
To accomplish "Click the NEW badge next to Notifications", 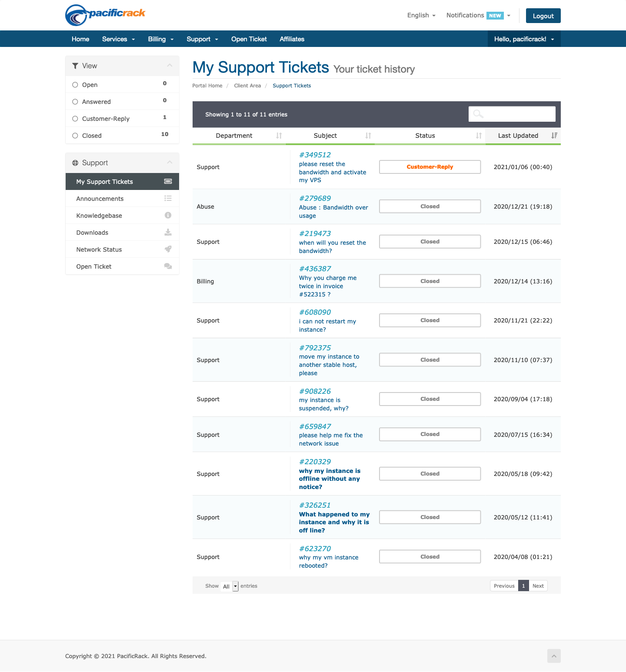I will click(x=495, y=16).
